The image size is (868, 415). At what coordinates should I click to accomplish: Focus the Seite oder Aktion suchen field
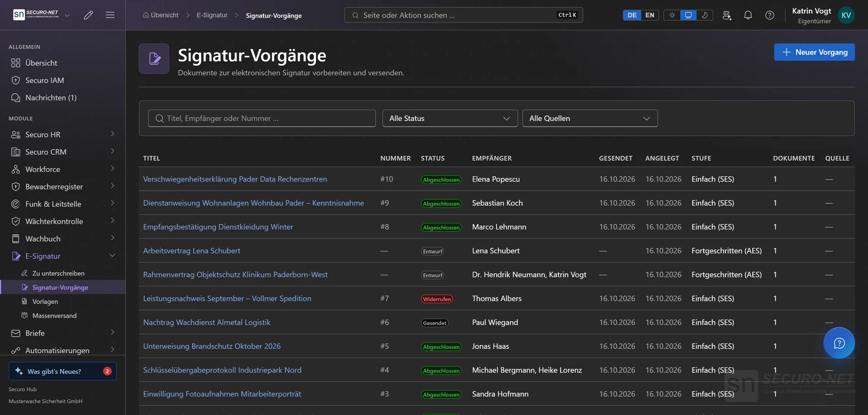click(464, 15)
